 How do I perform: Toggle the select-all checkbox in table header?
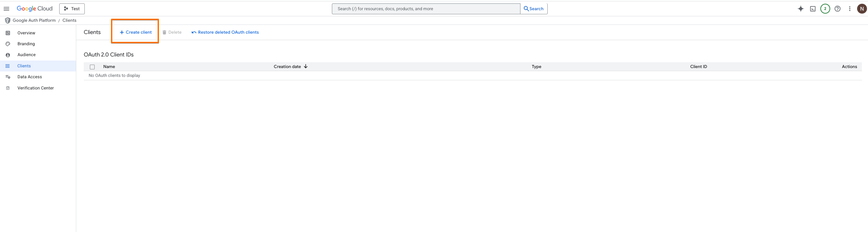pos(92,67)
